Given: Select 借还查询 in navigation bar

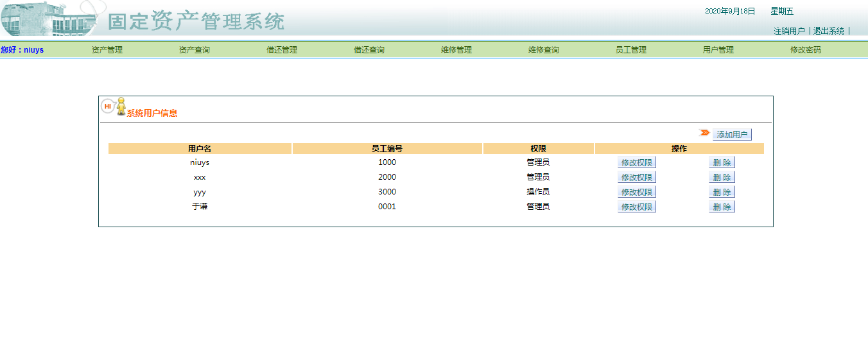Looking at the screenshot, I should 369,50.
